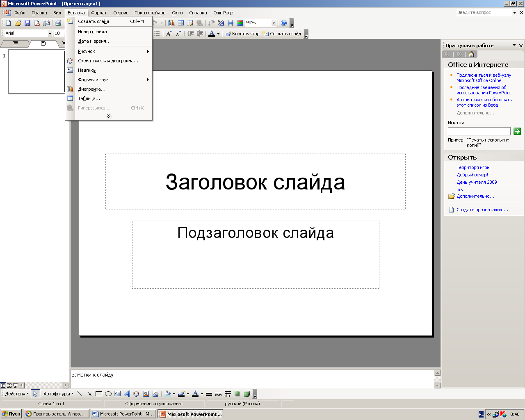Screen dimensions: 525x420
Task: Start slide show view button
Action: [16, 386]
